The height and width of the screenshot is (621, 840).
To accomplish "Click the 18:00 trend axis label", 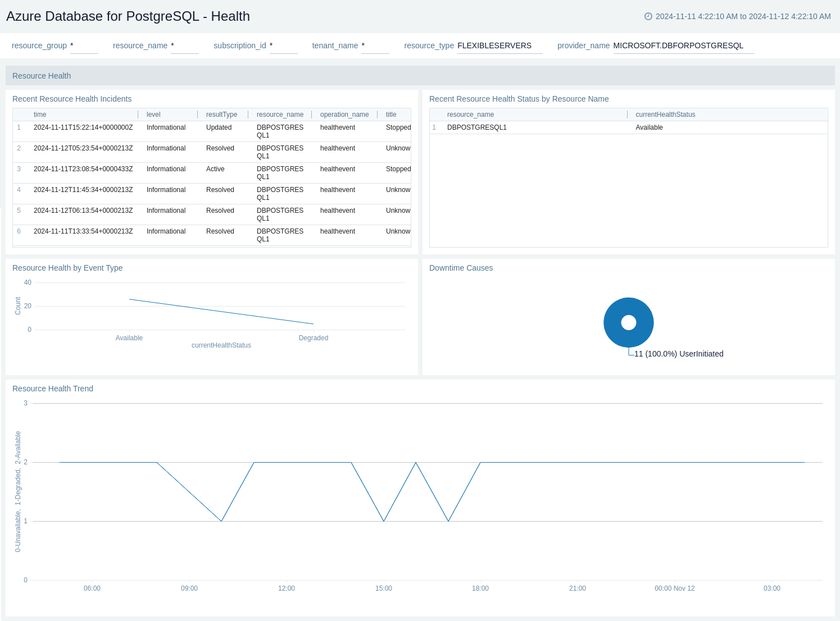I will [480, 588].
